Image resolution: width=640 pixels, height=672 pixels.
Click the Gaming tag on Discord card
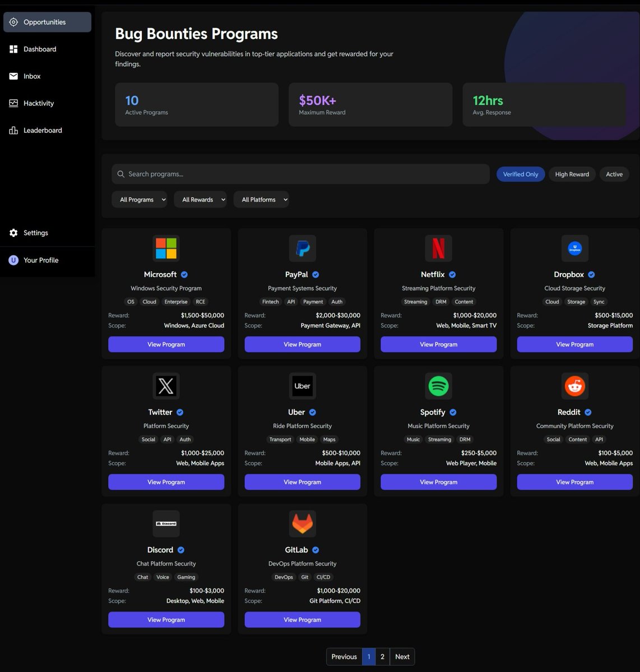[x=186, y=577]
